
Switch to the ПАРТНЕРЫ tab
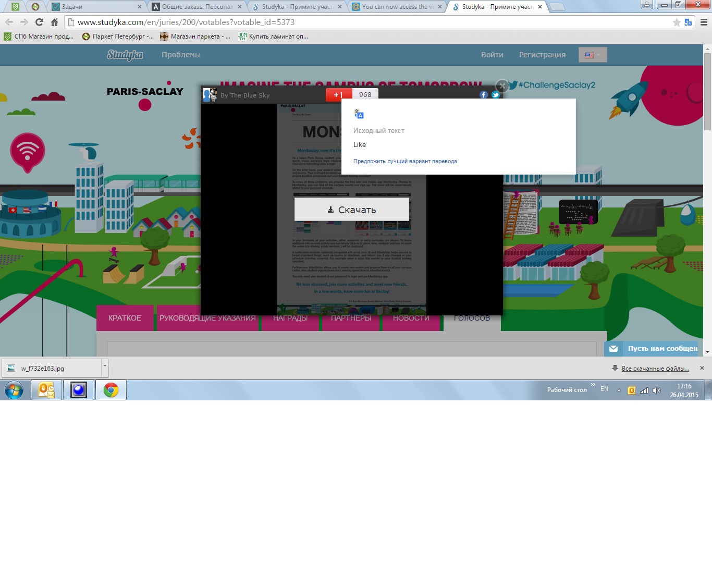coord(351,318)
